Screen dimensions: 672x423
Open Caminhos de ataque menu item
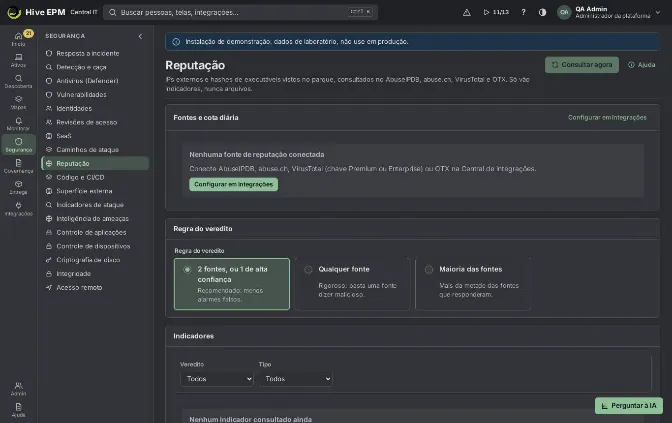click(95, 150)
